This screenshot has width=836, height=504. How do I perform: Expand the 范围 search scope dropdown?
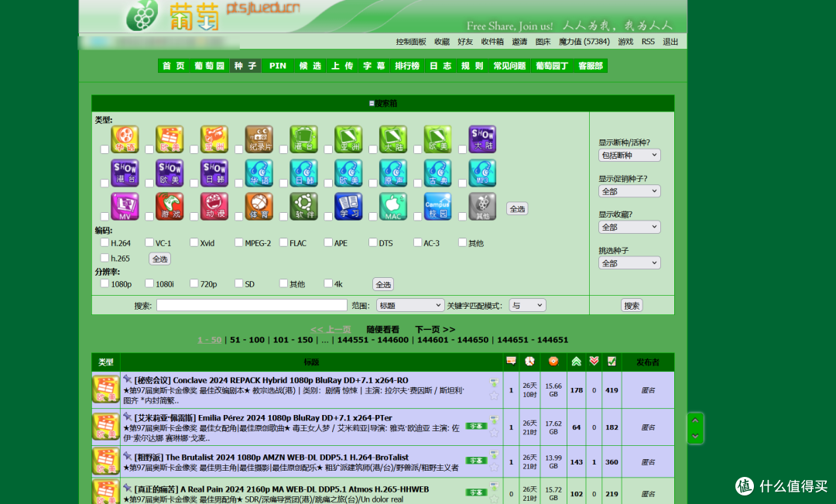[410, 306]
